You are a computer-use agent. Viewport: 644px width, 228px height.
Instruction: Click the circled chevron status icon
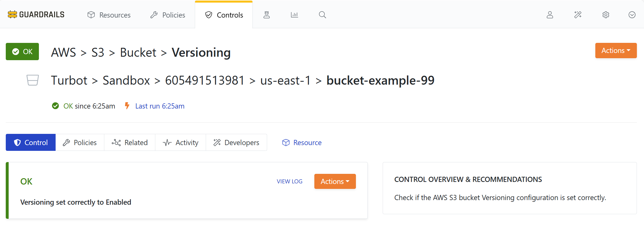[x=632, y=15]
